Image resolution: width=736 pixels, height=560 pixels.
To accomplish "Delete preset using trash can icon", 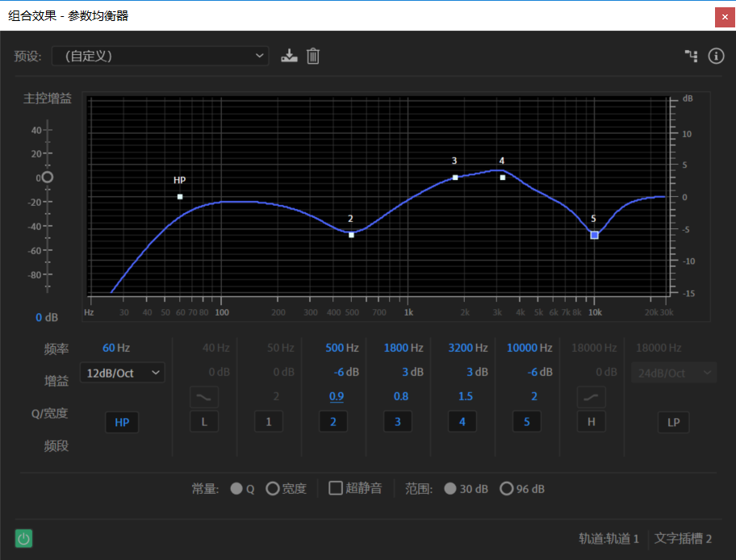I will coord(313,56).
